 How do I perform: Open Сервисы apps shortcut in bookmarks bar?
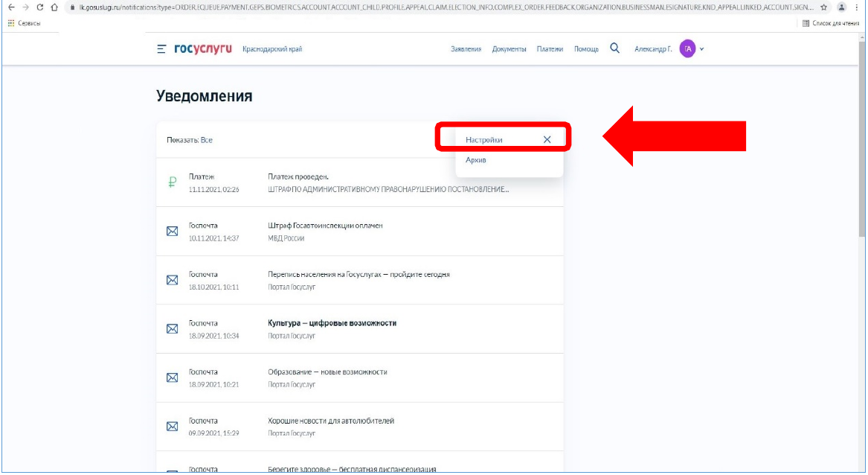coord(24,23)
